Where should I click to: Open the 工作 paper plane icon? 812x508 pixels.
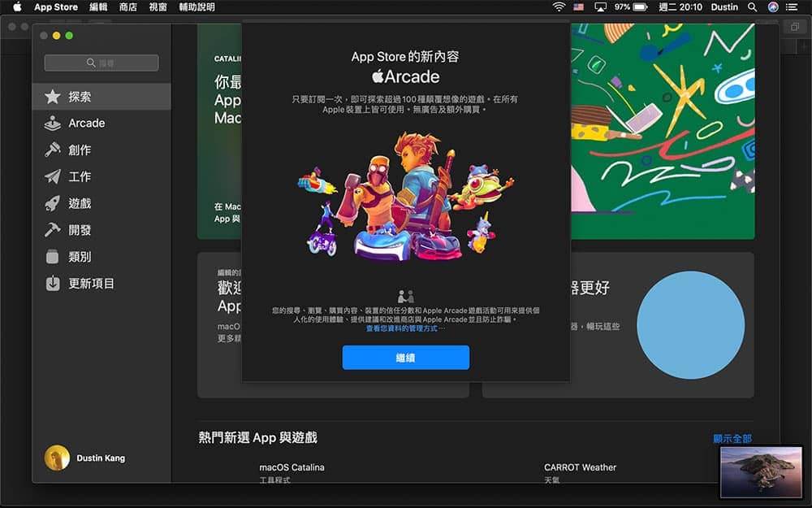52,176
